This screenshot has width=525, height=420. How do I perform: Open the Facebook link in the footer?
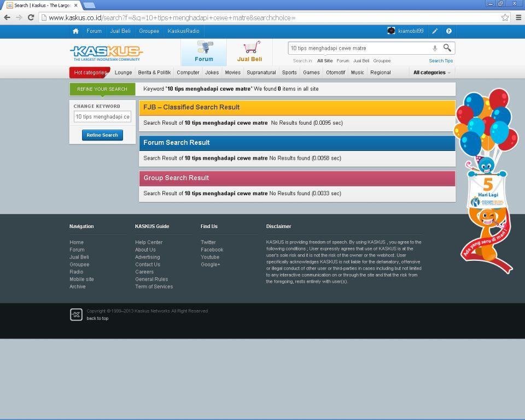coord(212,250)
